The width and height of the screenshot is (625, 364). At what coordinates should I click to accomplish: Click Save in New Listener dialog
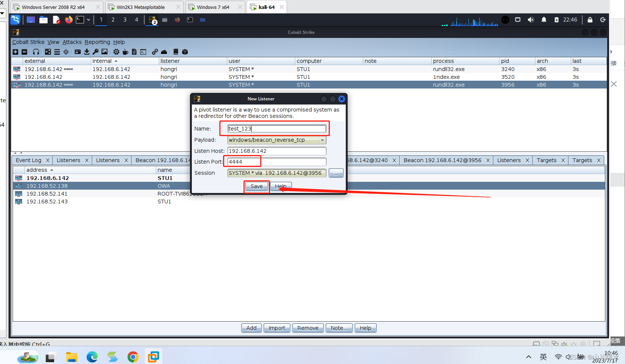tap(257, 187)
